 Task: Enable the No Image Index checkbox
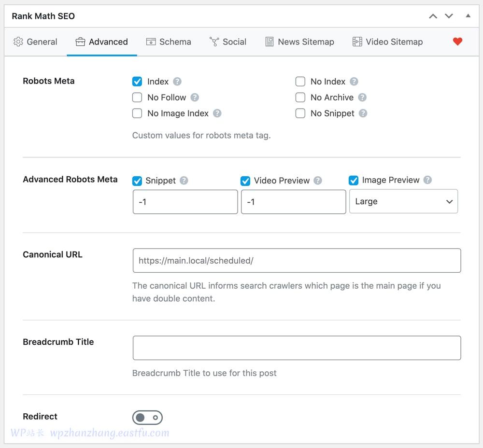pos(137,113)
